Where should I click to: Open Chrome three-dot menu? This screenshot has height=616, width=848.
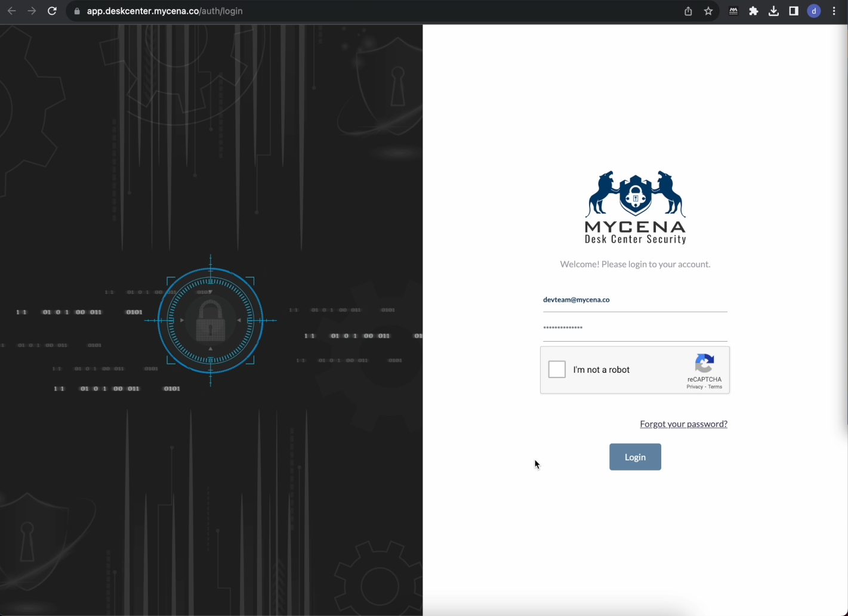tap(834, 11)
